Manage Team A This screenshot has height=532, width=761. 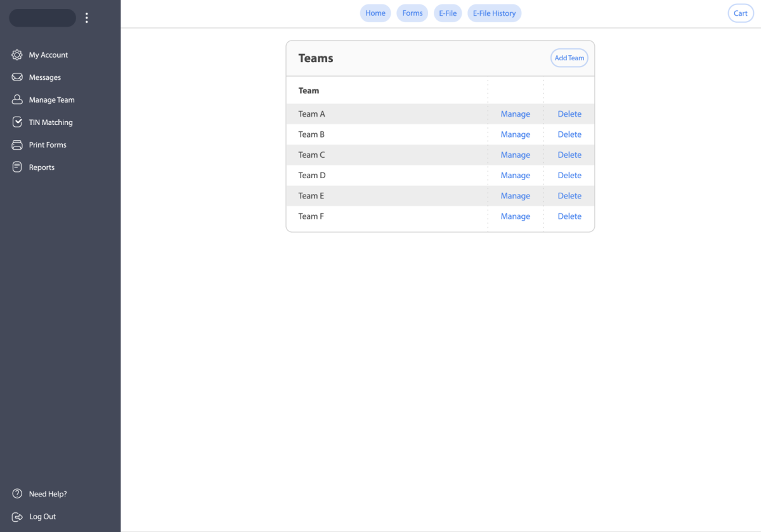pos(515,114)
